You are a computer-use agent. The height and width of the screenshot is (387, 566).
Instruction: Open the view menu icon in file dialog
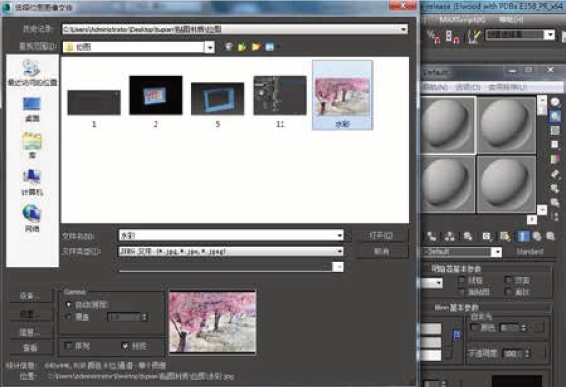270,47
